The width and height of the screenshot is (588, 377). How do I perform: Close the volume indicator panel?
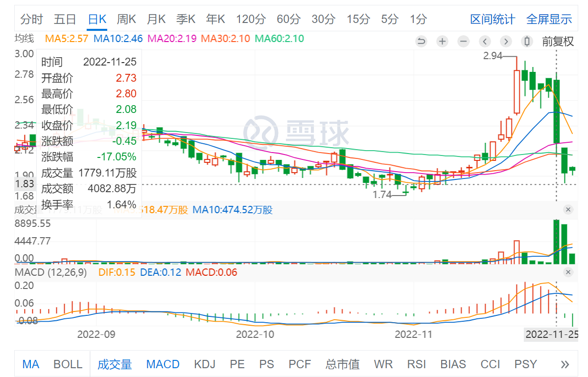pyautogui.click(x=568, y=210)
